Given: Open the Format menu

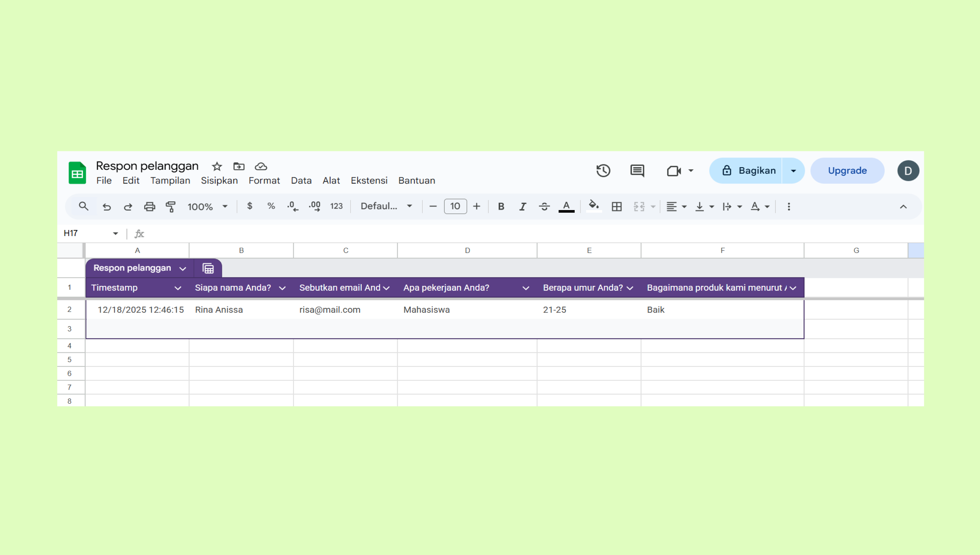Looking at the screenshot, I should click(x=264, y=180).
